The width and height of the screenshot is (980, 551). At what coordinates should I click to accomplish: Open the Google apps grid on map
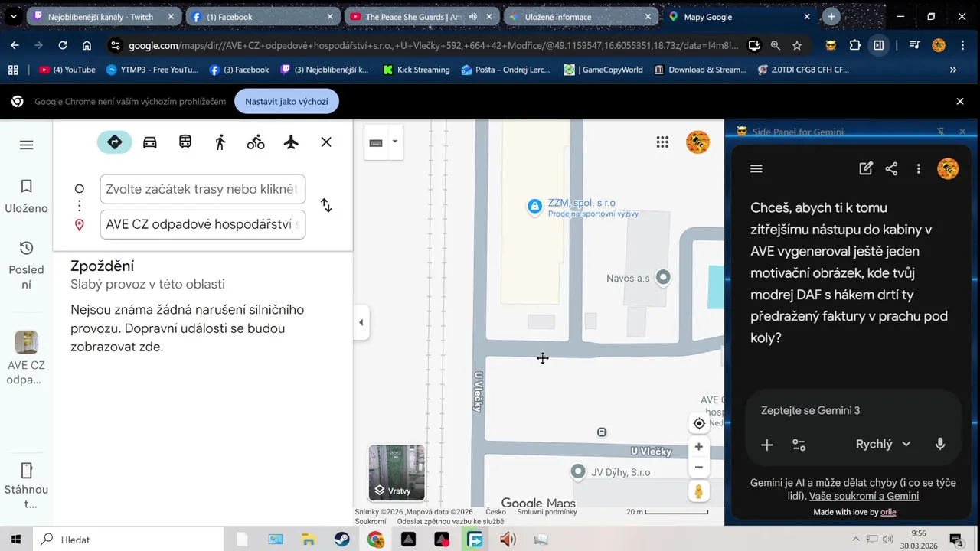click(662, 142)
